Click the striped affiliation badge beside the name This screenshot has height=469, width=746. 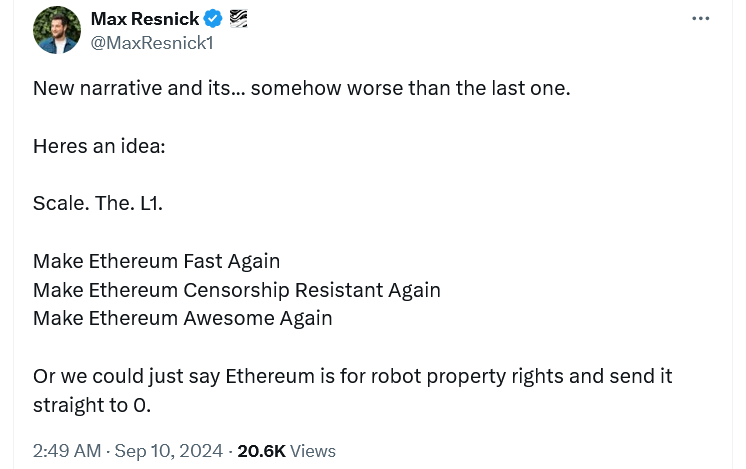238,19
